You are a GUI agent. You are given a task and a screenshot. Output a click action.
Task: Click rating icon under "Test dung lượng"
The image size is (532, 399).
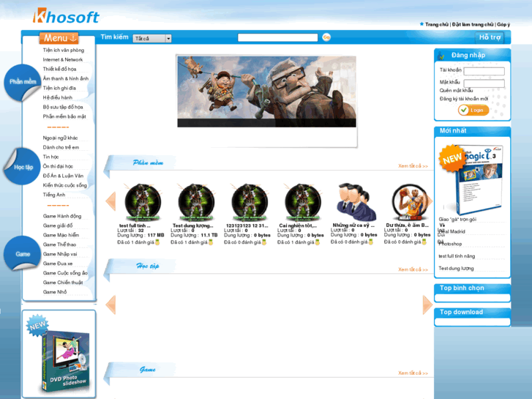click(211, 242)
